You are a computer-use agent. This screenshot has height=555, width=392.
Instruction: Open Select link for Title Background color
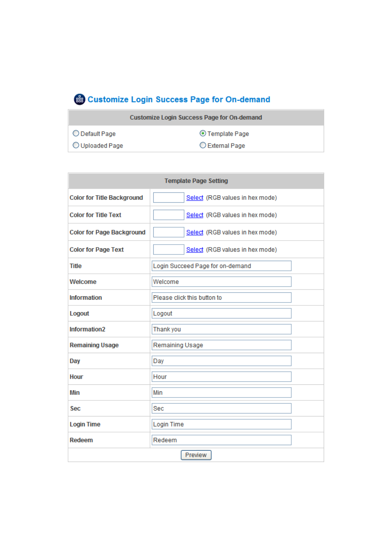point(195,198)
